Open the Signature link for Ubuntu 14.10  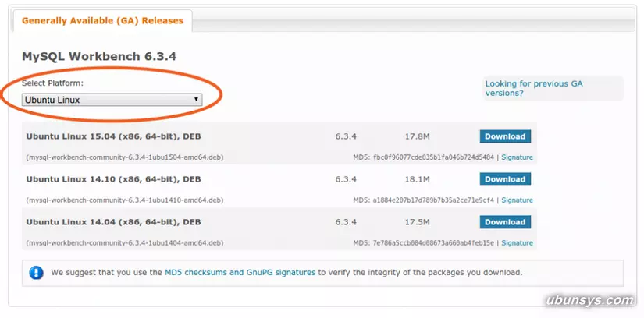[517, 200]
